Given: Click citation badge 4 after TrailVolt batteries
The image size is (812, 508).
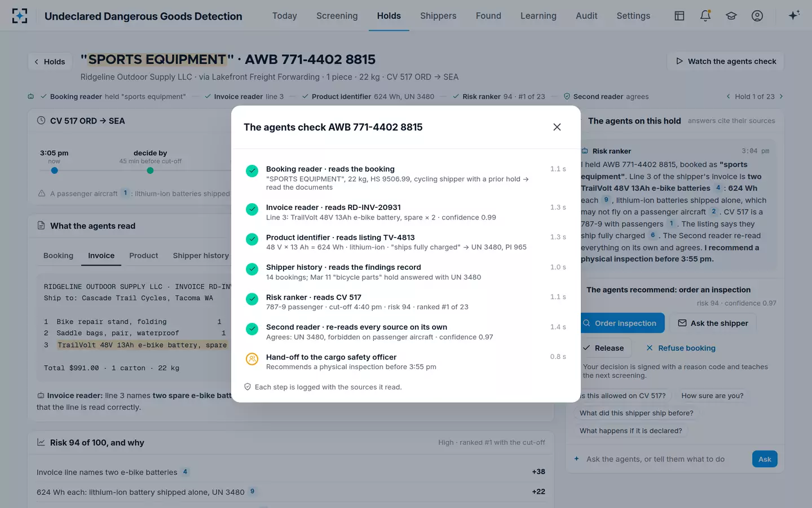Looking at the screenshot, I should point(718,187).
